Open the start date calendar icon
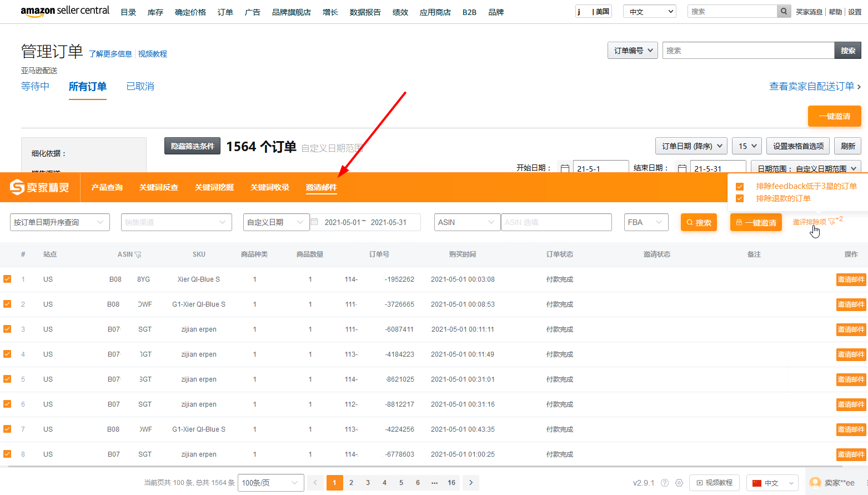Screen dimensions: 868x495 coord(565,168)
